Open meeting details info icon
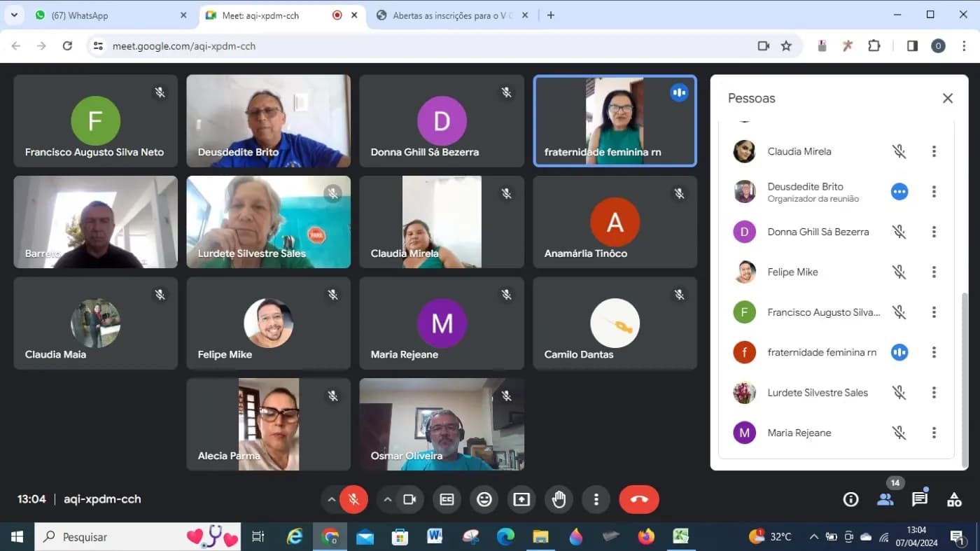Screen dimensions: 980x551 tap(850, 499)
